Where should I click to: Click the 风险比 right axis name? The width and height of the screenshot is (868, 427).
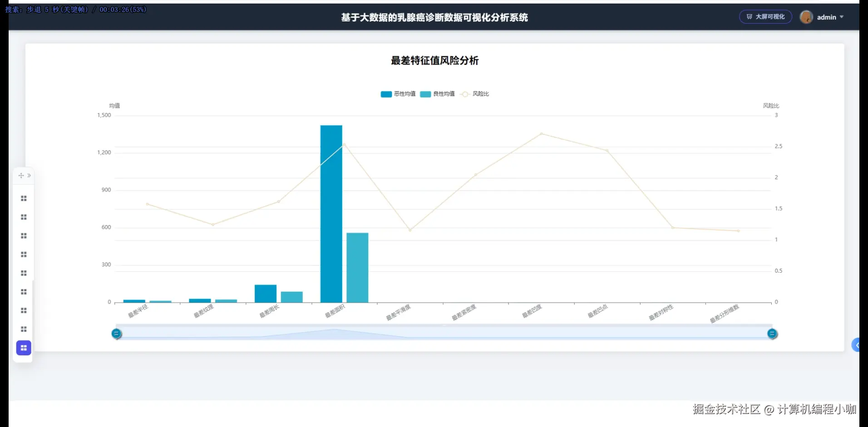771,106
